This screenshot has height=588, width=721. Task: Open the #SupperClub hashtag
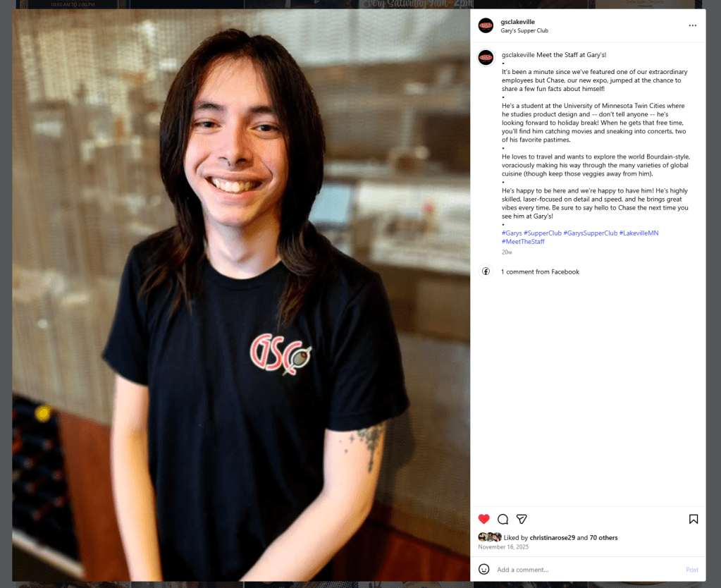543,233
